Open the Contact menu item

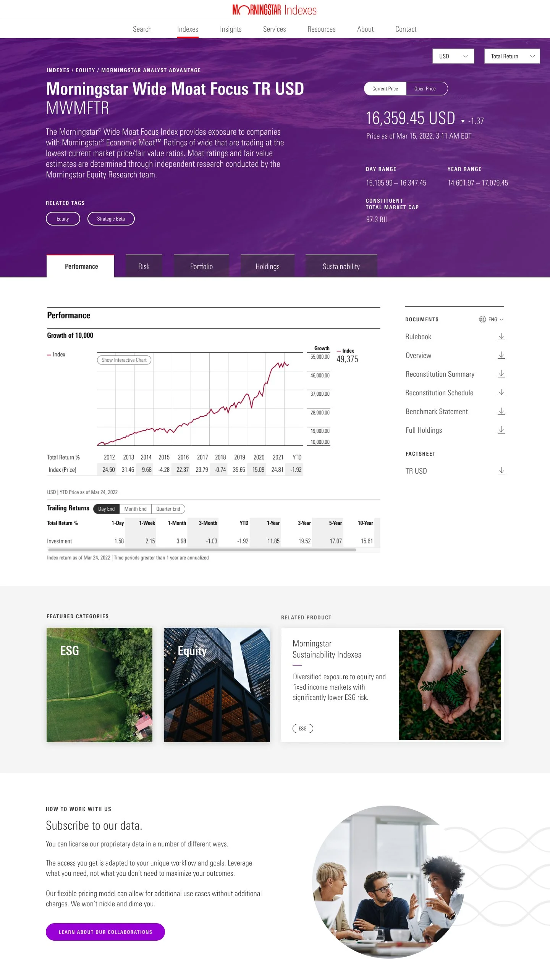406,29
